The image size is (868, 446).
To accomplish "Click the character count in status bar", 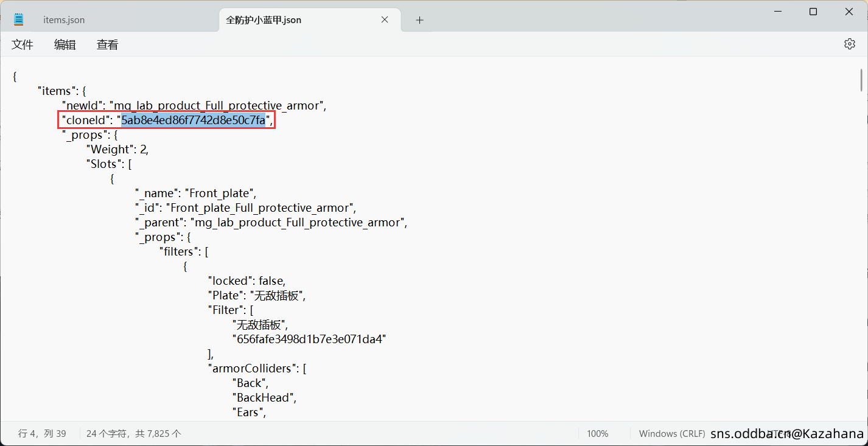I will (x=133, y=434).
